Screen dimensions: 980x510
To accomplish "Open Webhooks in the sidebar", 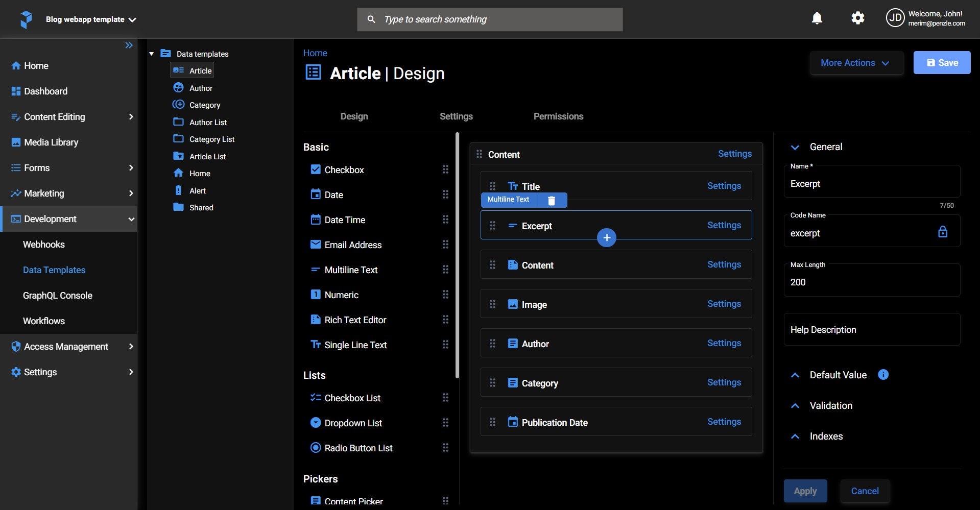I will [44, 245].
